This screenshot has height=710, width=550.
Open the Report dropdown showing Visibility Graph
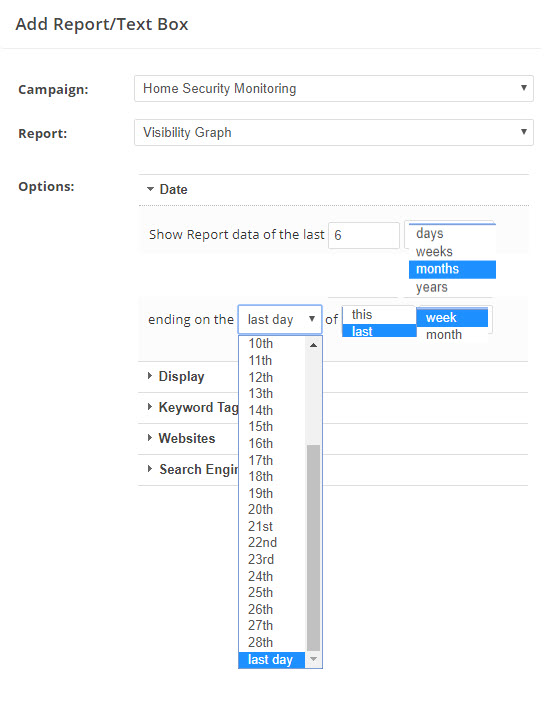tap(334, 132)
